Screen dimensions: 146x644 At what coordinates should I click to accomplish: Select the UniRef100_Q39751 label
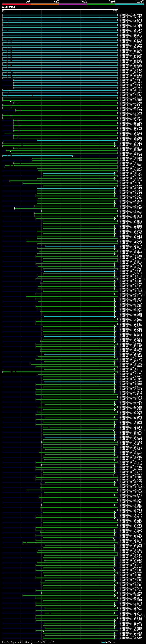click(131, 42)
